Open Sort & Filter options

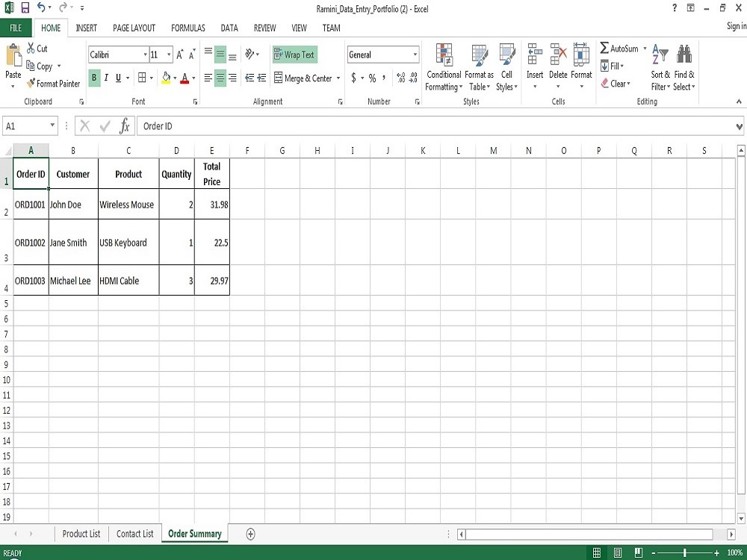pyautogui.click(x=660, y=67)
